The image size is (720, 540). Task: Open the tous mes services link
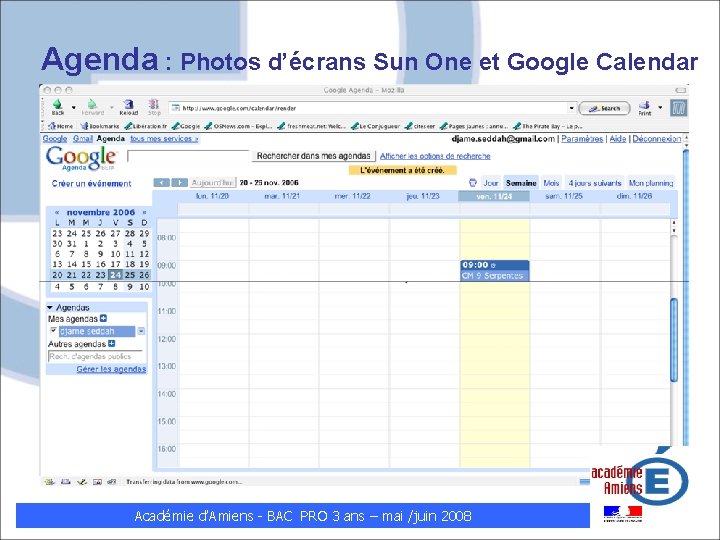tap(164, 138)
